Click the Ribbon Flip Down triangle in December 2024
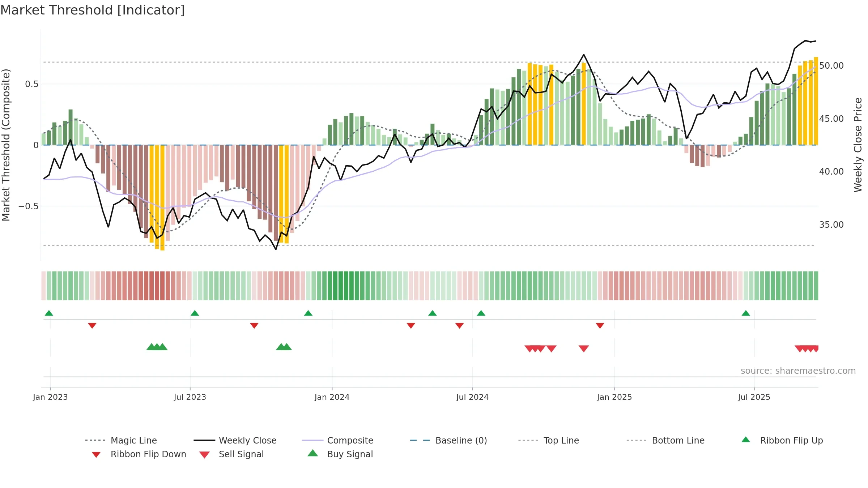The image size is (868, 488). (600, 326)
